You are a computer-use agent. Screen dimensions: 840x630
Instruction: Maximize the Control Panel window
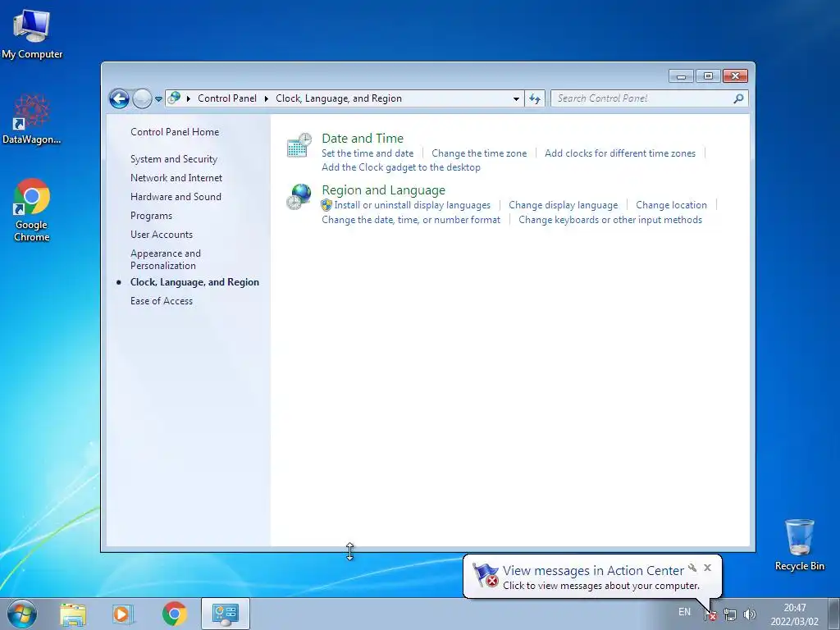coord(708,76)
